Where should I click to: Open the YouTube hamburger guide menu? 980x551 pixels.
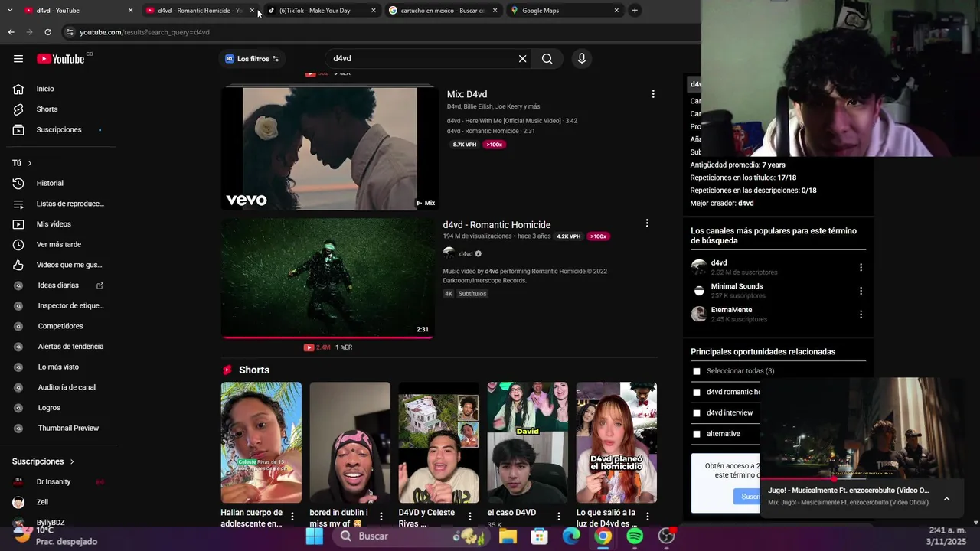click(18, 59)
